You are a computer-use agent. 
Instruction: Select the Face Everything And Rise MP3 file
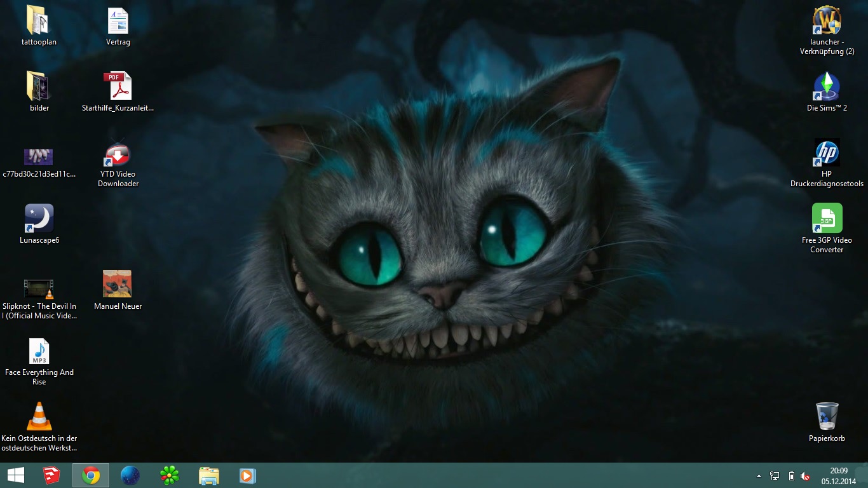39,351
